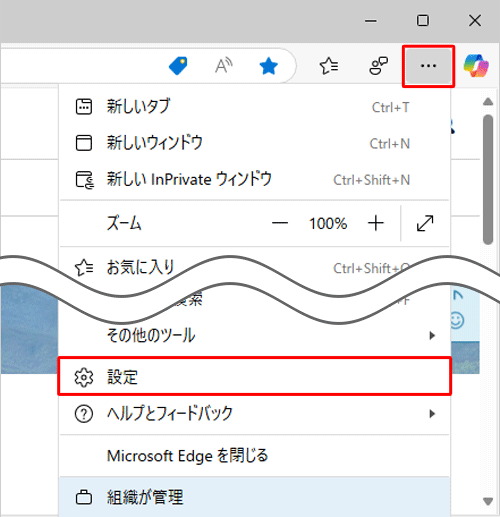Click the briefcase icon beside 組織が管理
This screenshot has width=500, height=517.
point(84,497)
